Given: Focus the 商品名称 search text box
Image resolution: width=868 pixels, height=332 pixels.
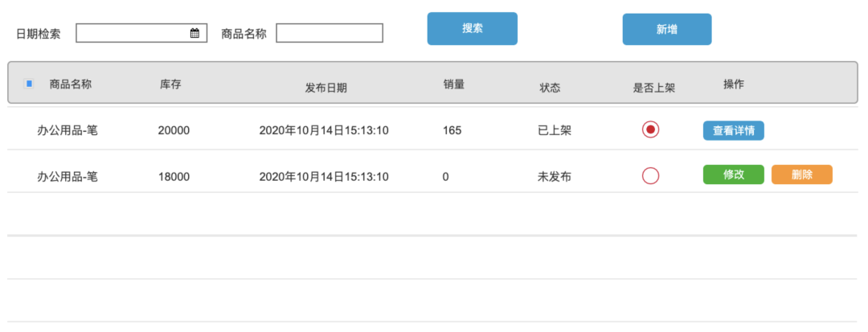Looking at the screenshot, I should tap(330, 33).
